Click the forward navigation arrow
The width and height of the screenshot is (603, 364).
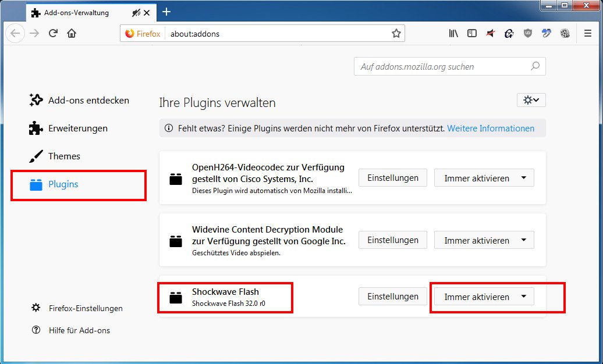click(34, 34)
